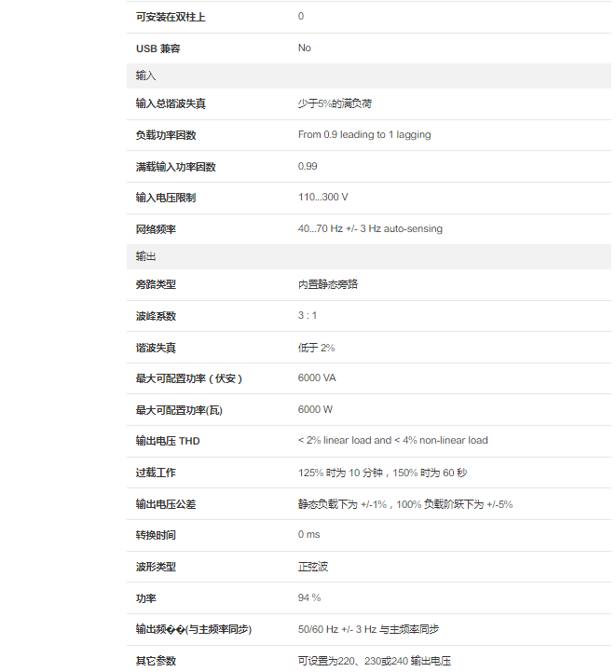
Task: Click the 负载功率因数 label
Action: tap(166, 135)
